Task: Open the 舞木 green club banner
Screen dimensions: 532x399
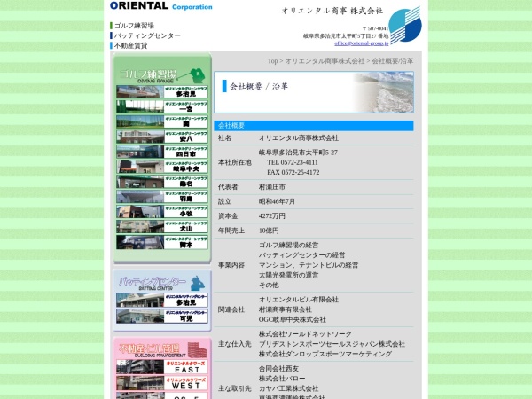Action: [162, 242]
